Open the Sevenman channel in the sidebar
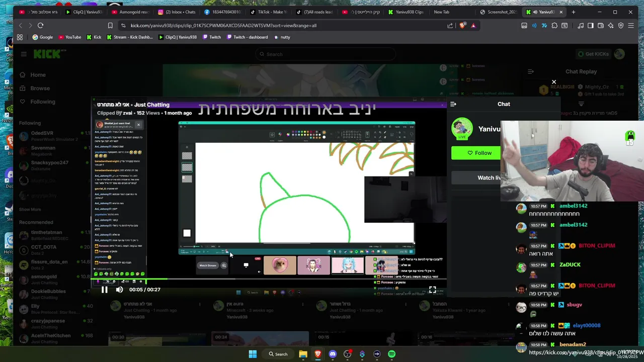The height and width of the screenshot is (362, 644). 55,151
